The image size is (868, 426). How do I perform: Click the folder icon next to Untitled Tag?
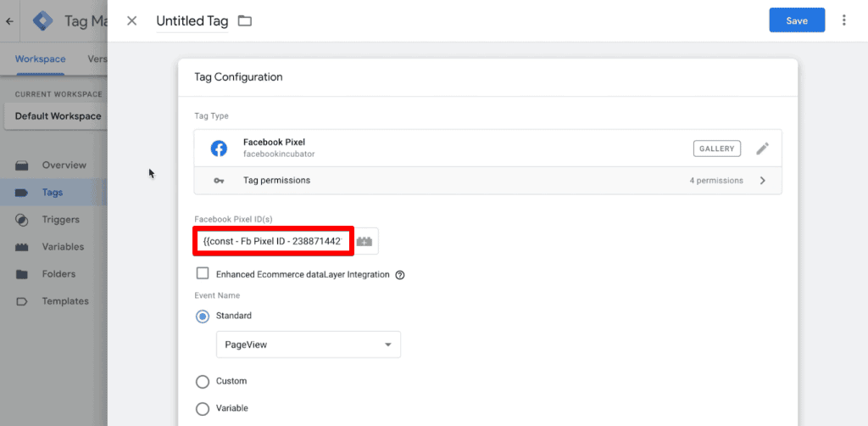click(x=245, y=21)
